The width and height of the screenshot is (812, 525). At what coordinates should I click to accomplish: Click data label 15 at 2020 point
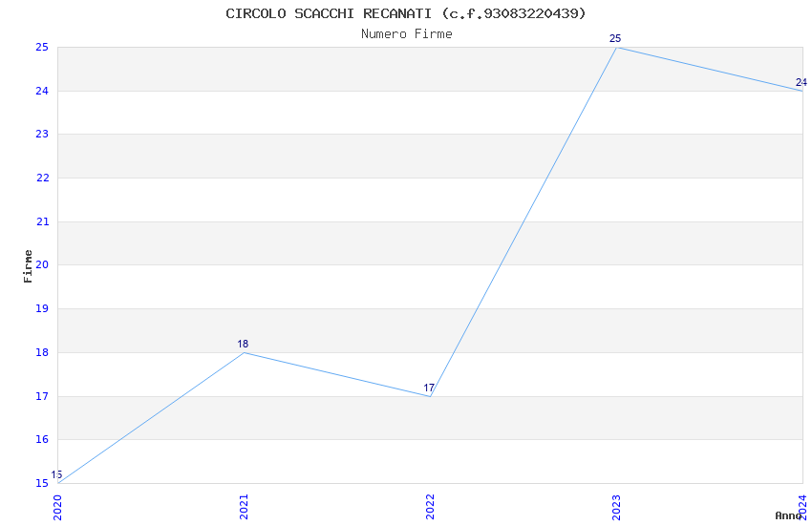pos(56,474)
